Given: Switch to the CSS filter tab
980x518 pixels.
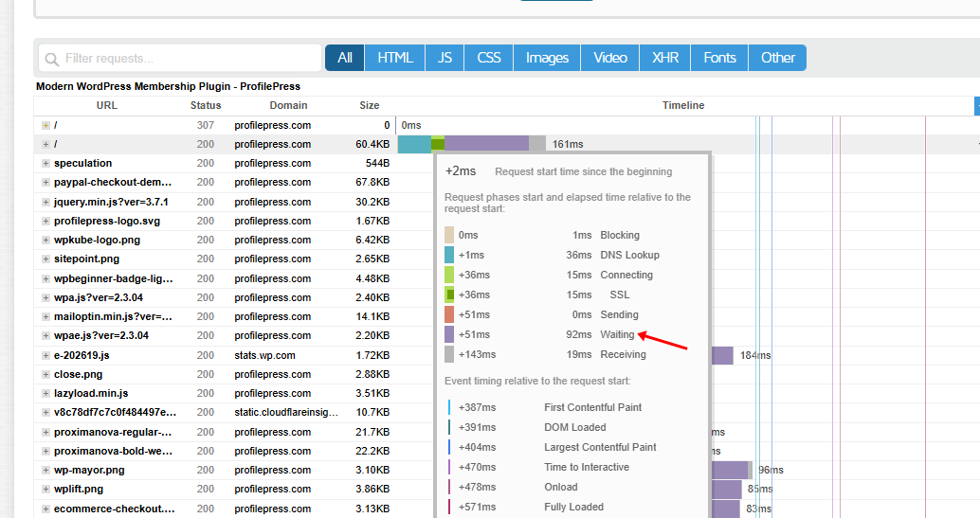Looking at the screenshot, I should click(489, 58).
